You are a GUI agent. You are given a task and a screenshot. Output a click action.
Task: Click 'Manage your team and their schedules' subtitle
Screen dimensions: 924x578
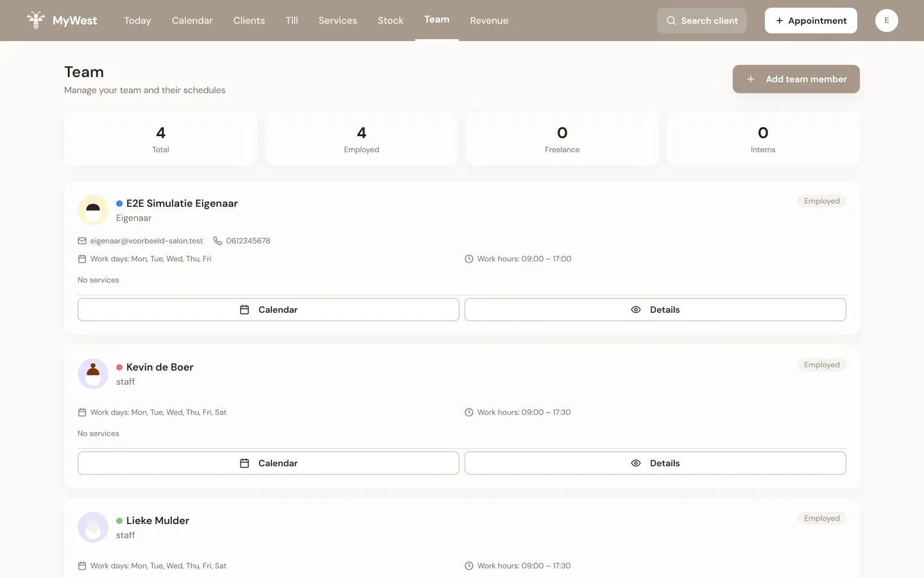144,90
